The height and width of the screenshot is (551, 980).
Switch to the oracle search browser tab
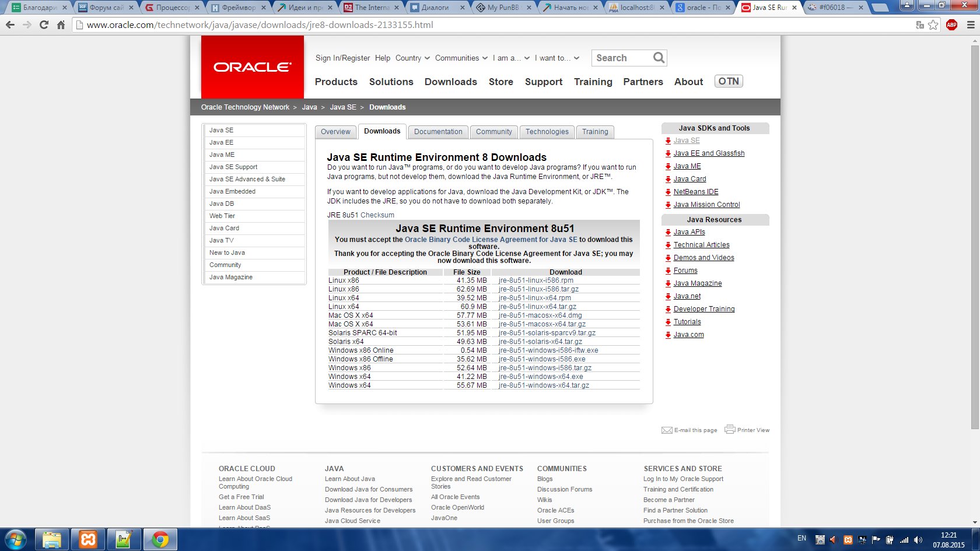[x=703, y=8]
